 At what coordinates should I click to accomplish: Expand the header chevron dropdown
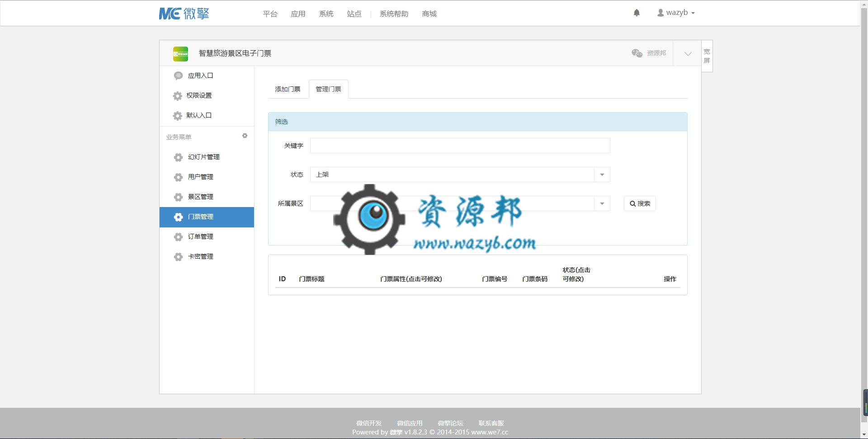pyautogui.click(x=688, y=53)
